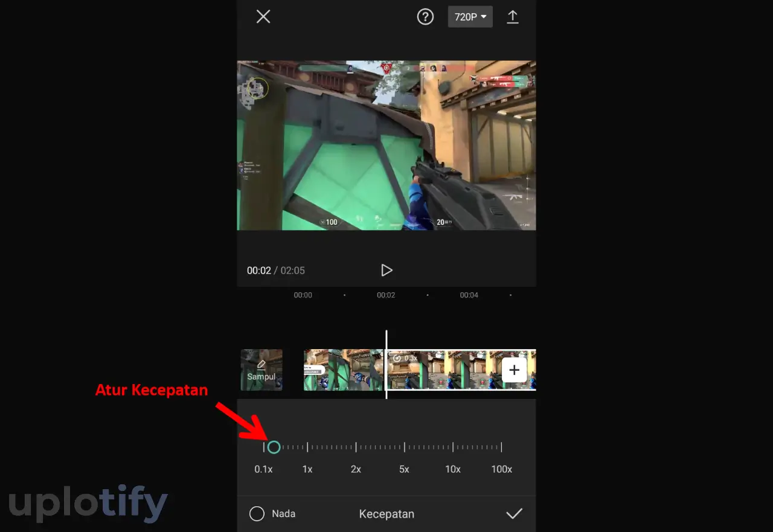
Task: Click the 00:00 timeline ruler mark
Action: [303, 295]
